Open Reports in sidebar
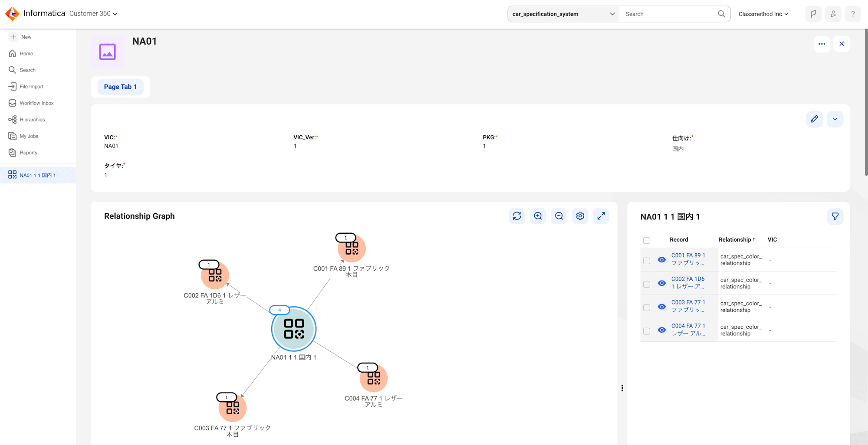 [x=23, y=152]
